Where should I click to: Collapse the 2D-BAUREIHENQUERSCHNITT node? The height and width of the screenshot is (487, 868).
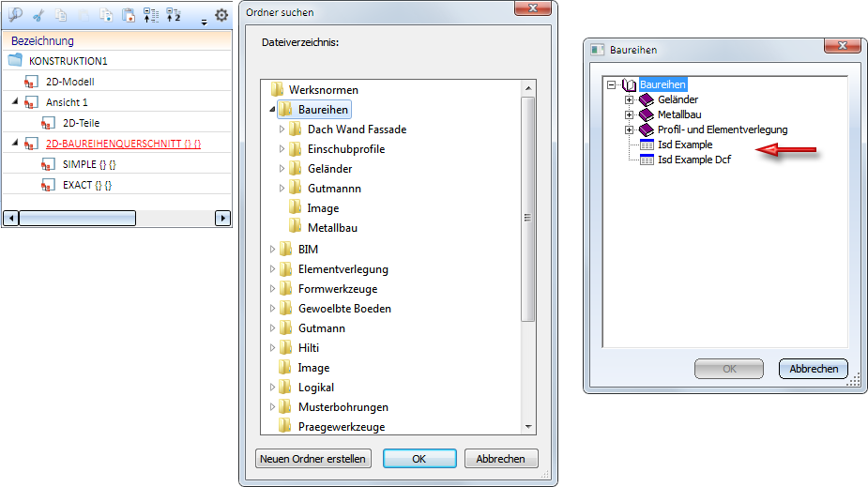click(15, 143)
